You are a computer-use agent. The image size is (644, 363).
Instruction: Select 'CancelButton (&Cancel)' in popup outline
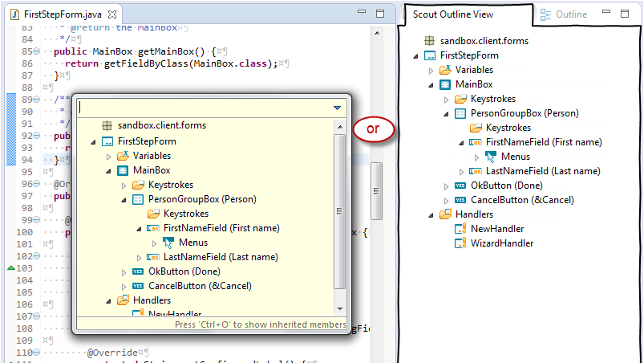(200, 286)
